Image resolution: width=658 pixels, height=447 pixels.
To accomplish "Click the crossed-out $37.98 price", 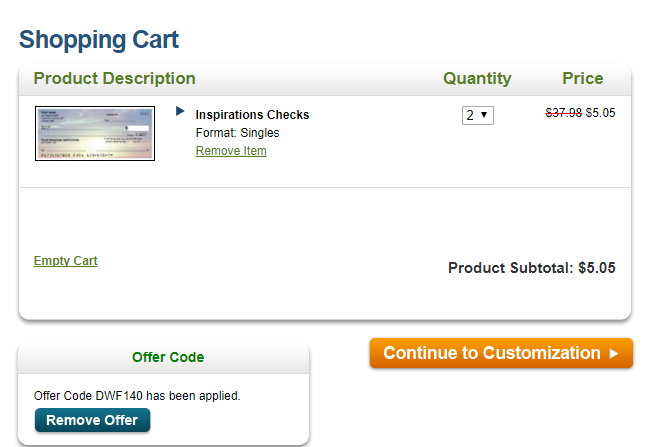I will click(x=563, y=113).
